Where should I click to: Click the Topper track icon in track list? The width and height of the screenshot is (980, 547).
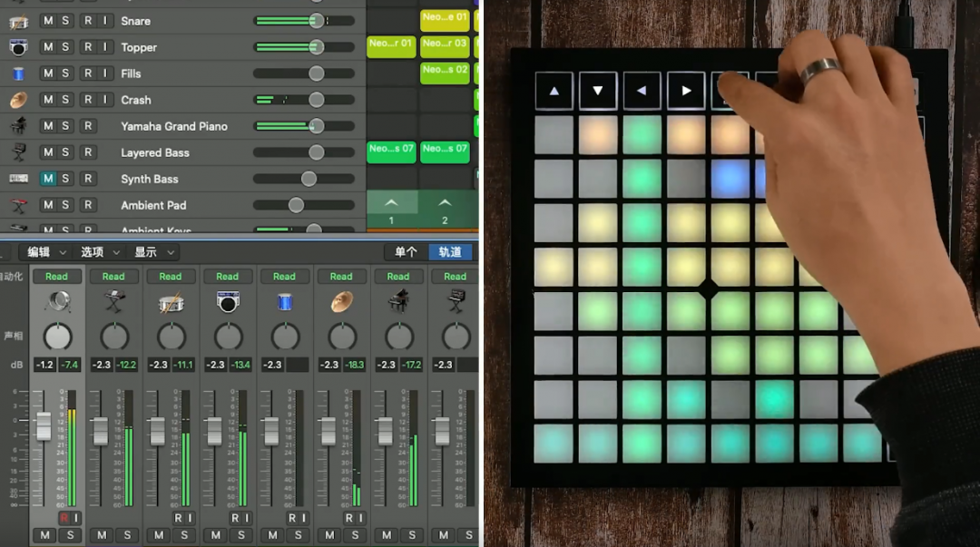point(18,47)
